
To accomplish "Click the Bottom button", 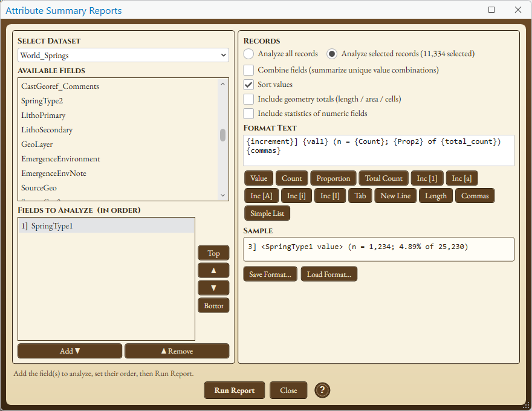I will point(213,306).
